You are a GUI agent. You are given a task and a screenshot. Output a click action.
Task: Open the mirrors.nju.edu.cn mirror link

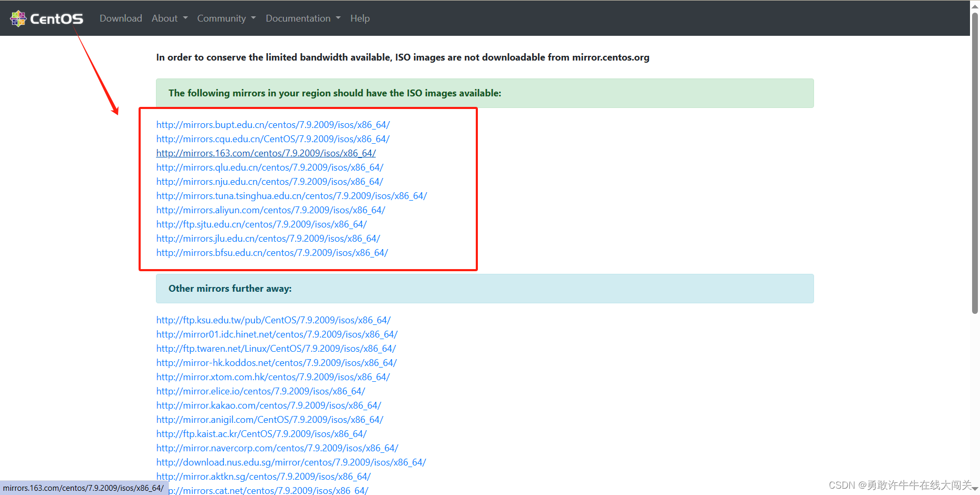tap(270, 182)
